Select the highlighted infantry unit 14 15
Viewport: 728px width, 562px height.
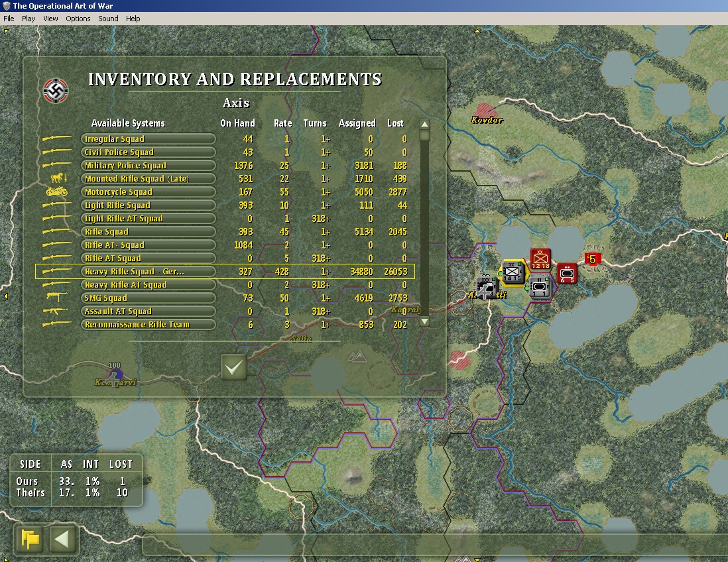tap(513, 272)
